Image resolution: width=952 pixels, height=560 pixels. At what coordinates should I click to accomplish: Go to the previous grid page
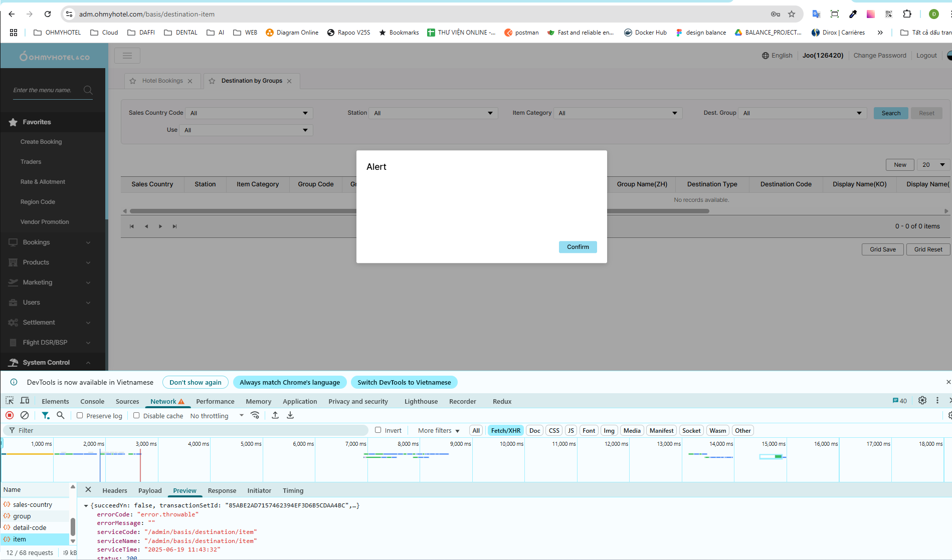point(146,226)
